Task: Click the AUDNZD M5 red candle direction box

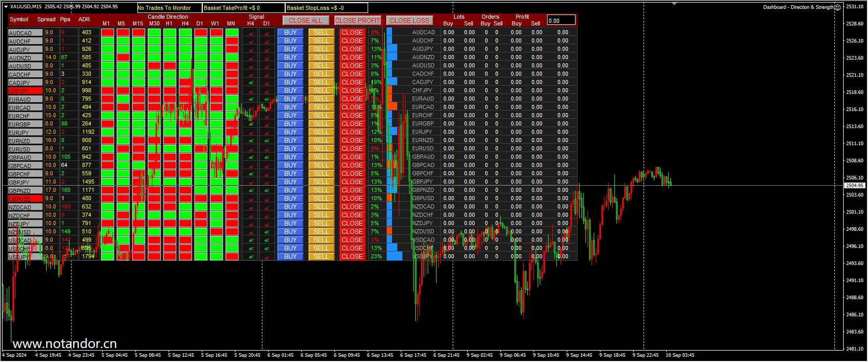Action: pyautogui.click(x=123, y=57)
